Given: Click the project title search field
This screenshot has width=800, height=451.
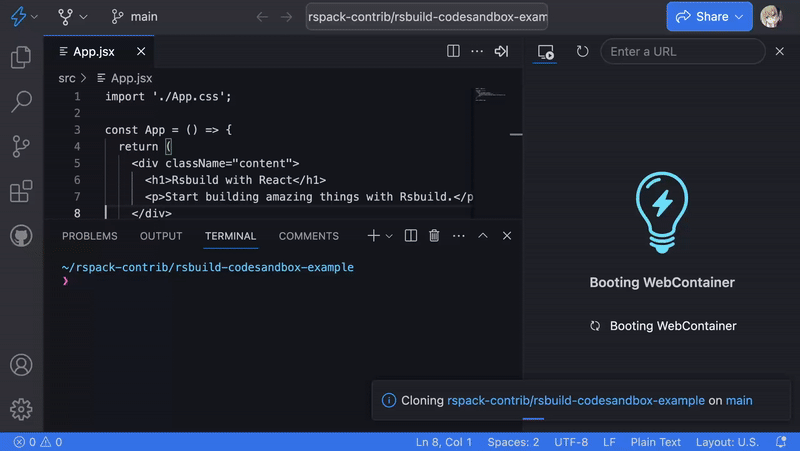Looking at the screenshot, I should [427, 17].
